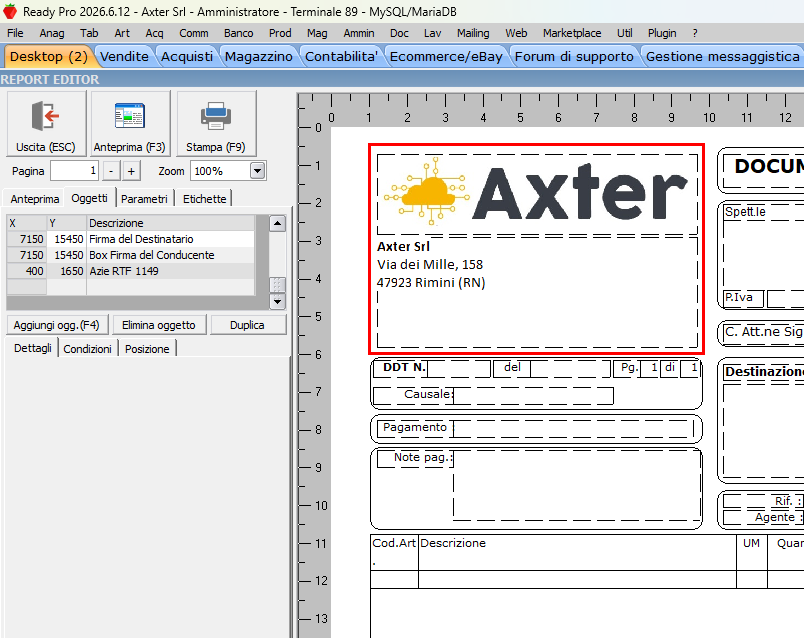Click Aggiungi ogg.(F4) button
The height and width of the screenshot is (638, 804).
56,325
